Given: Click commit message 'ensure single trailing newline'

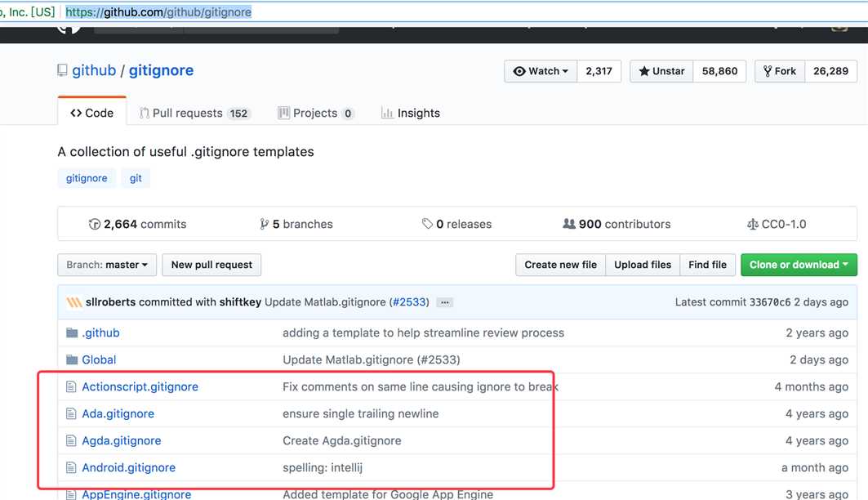Looking at the screenshot, I should point(360,413).
